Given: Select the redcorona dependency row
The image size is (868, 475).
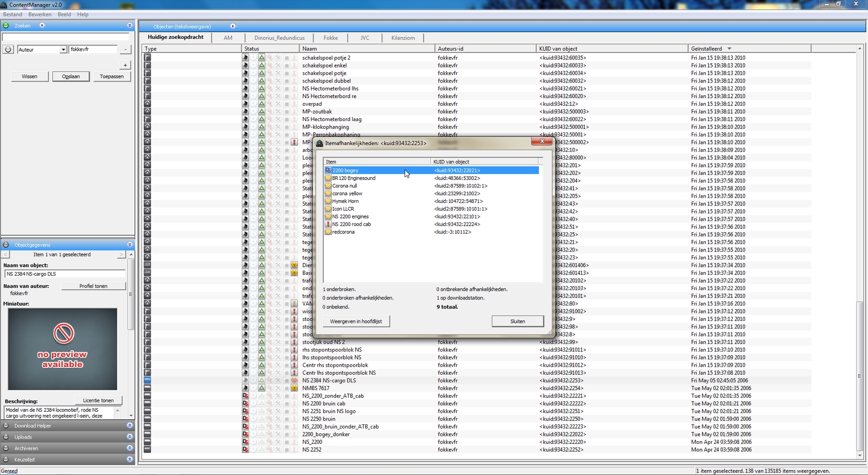Looking at the screenshot, I should 431,232.
